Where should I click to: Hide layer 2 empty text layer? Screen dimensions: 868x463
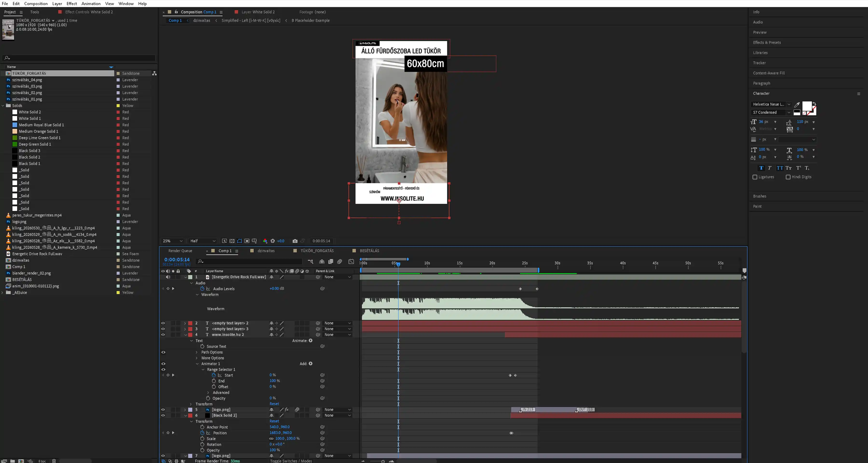(163, 323)
